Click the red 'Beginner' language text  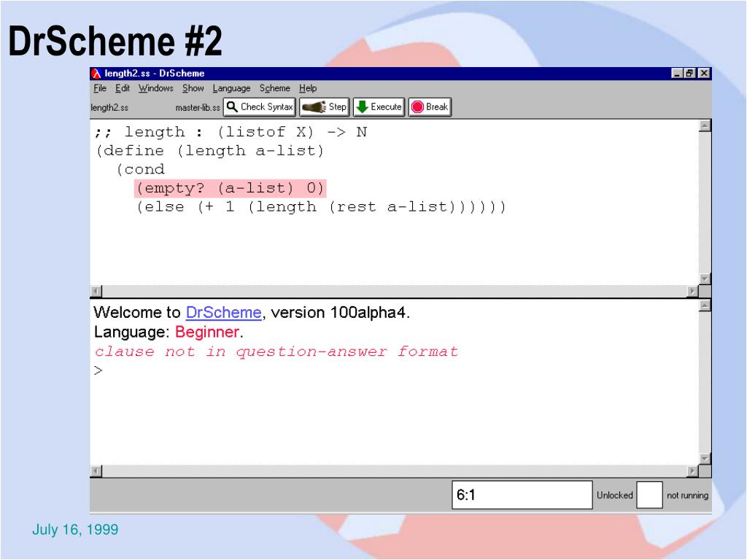click(x=207, y=332)
